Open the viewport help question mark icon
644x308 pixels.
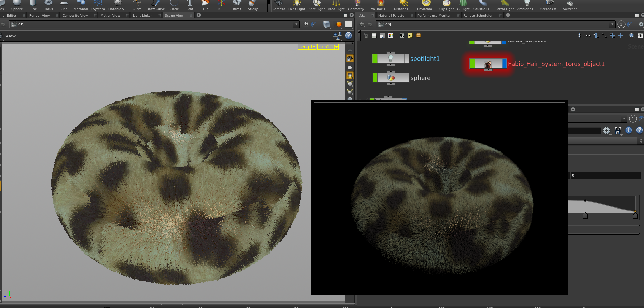(x=348, y=36)
